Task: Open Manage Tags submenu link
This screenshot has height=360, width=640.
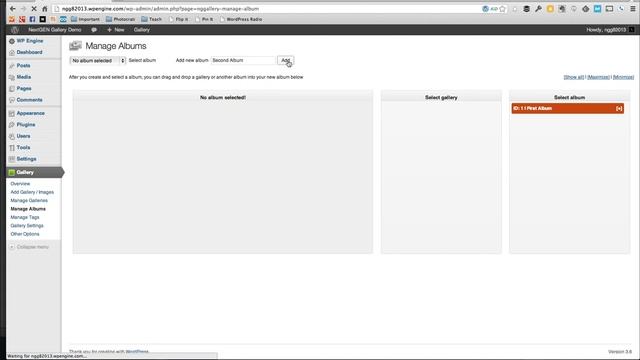Action: coord(25,217)
